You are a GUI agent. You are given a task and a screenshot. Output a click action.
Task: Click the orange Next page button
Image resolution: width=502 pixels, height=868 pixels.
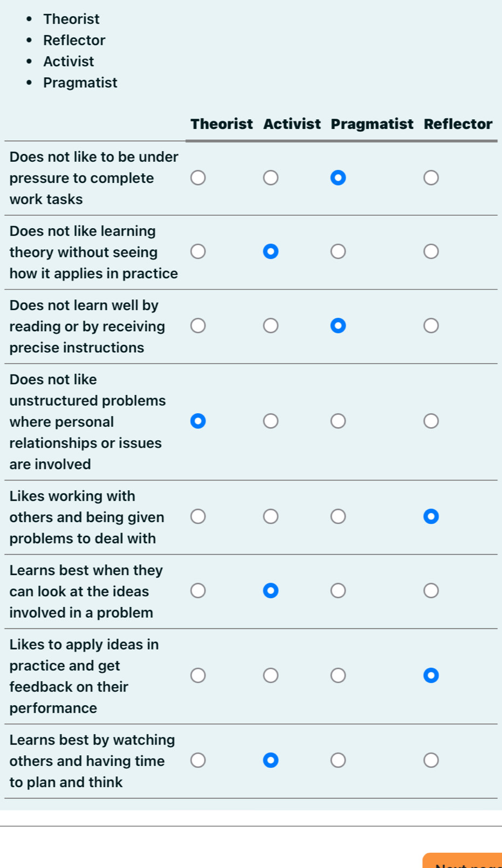click(x=464, y=861)
